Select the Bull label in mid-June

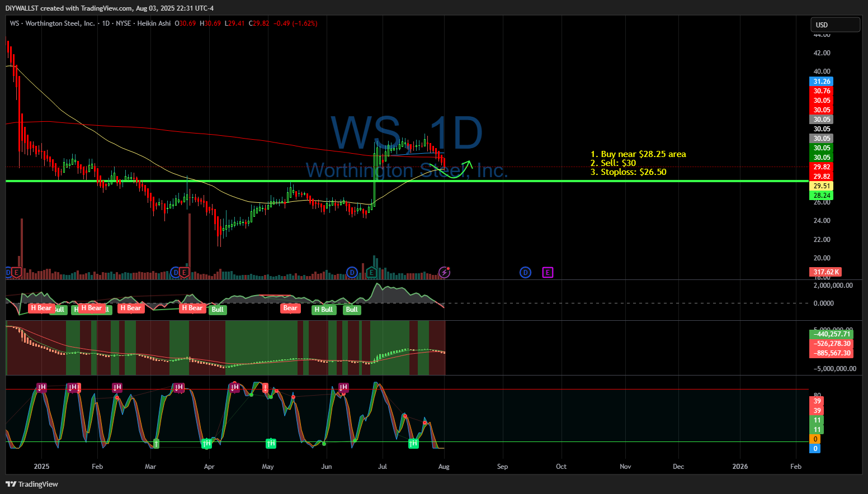(x=352, y=309)
